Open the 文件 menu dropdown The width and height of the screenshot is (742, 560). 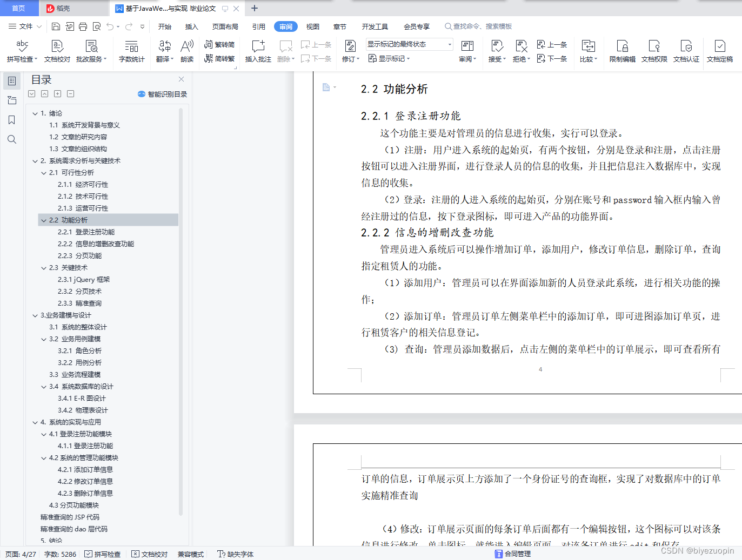(x=25, y=26)
